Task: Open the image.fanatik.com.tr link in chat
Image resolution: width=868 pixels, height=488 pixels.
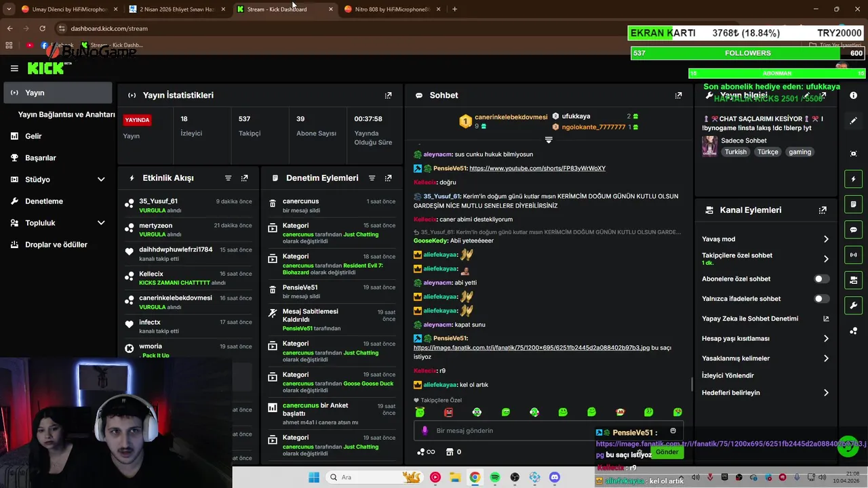Action: tap(532, 348)
